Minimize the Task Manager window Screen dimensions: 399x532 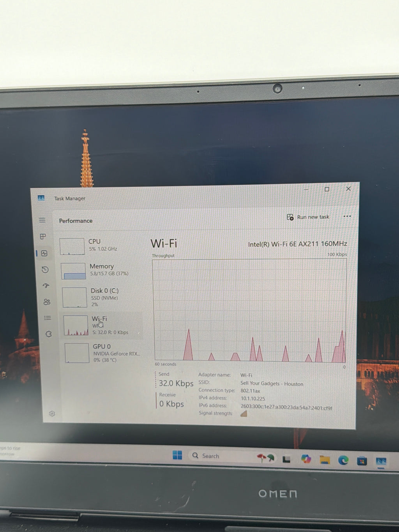click(306, 189)
